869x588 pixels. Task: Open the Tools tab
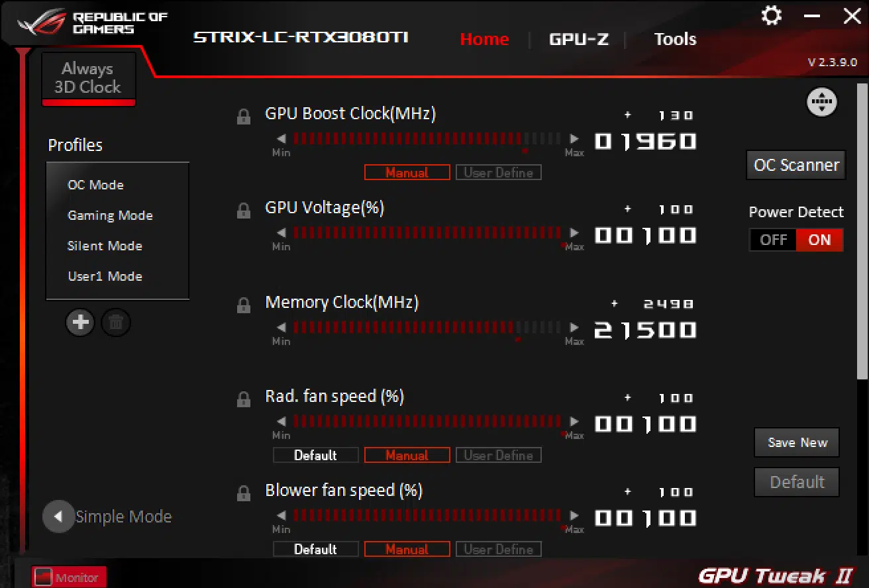(x=676, y=39)
